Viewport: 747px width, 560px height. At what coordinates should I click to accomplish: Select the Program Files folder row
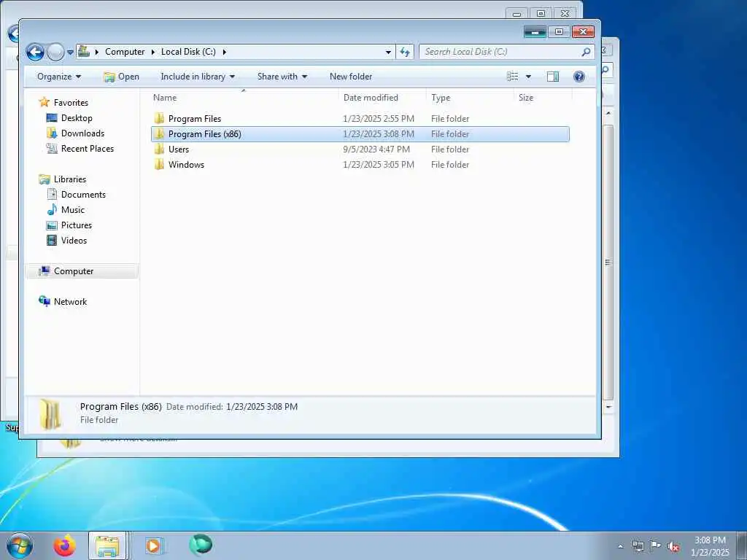click(x=360, y=119)
